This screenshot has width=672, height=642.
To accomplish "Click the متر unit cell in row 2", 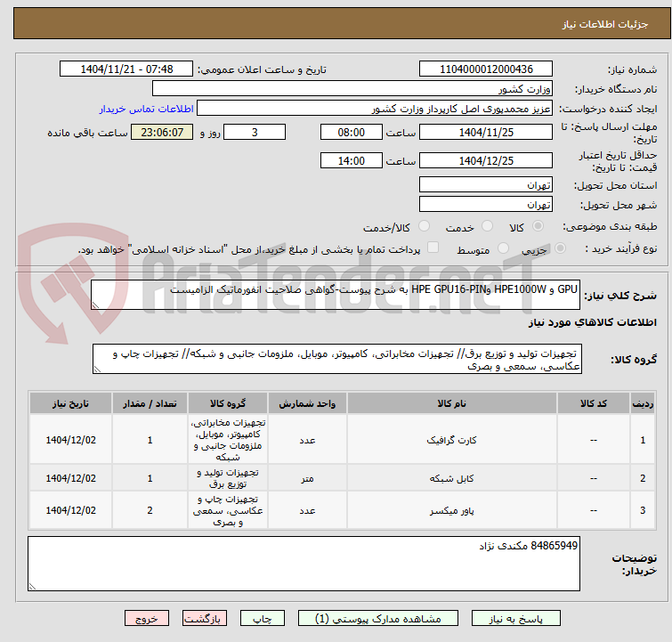I will (307, 478).
